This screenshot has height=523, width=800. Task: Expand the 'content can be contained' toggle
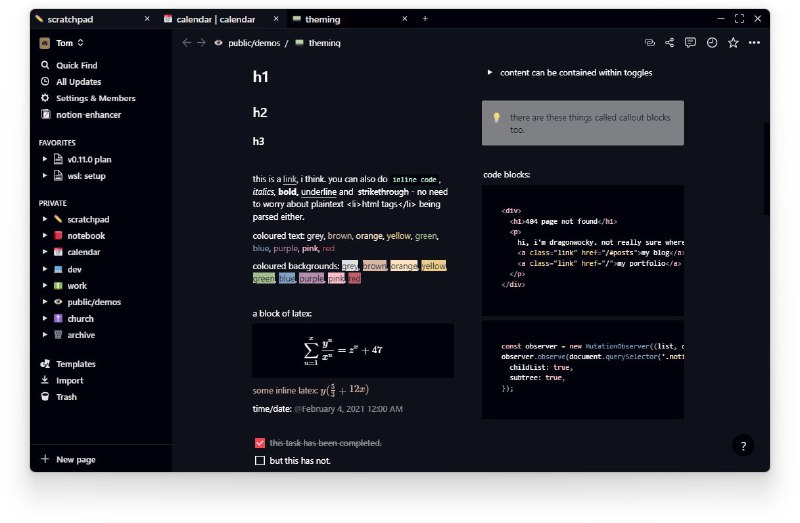click(x=489, y=72)
